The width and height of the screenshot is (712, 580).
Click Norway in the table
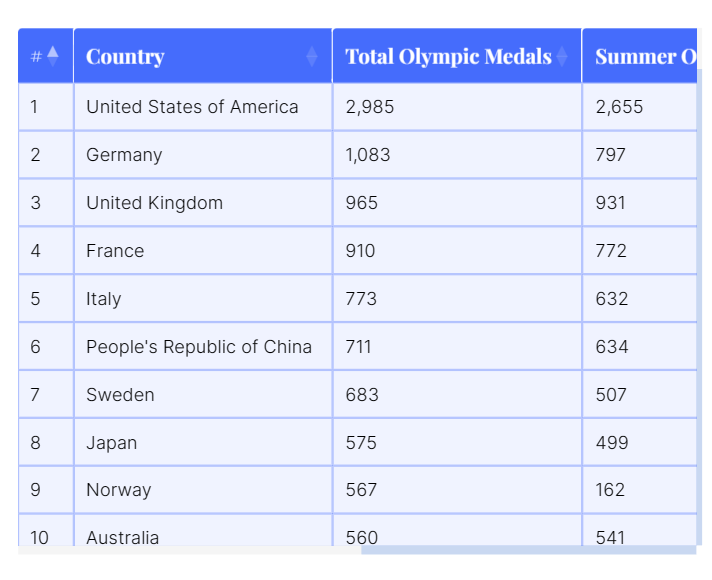tap(119, 490)
